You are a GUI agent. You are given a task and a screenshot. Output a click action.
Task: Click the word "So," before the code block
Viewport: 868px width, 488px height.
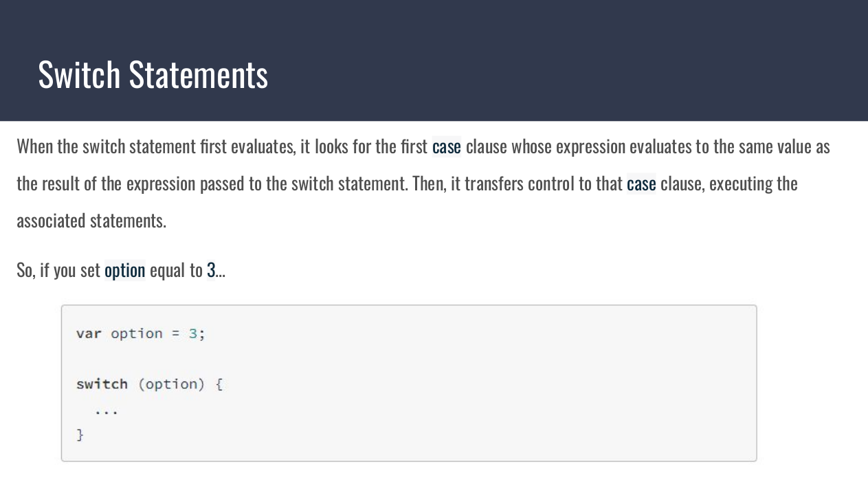26,271
